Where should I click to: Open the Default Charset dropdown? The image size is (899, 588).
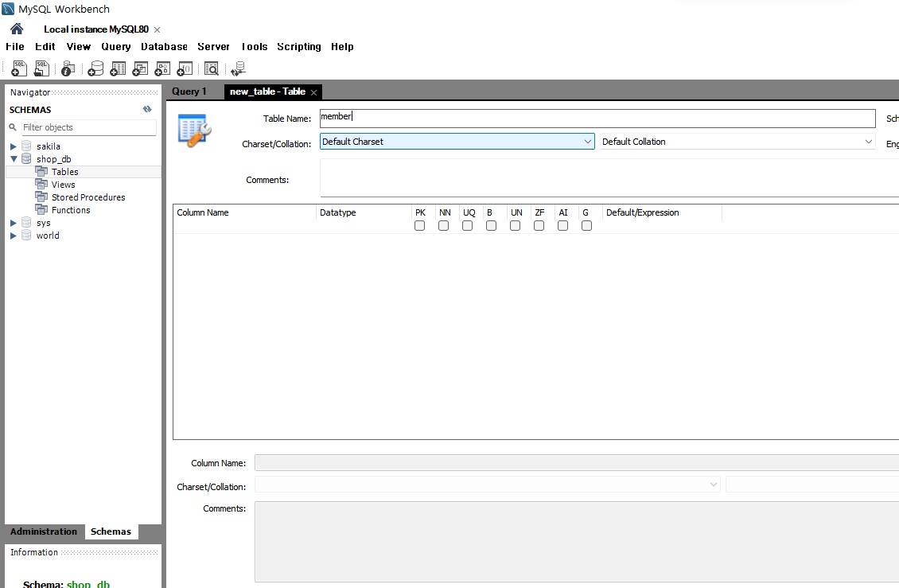[x=457, y=141]
